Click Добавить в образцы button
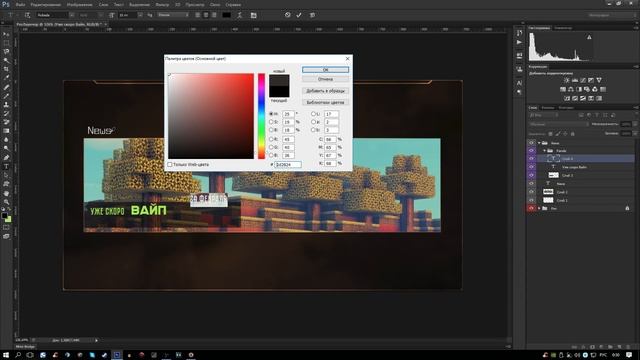Viewport: 640px width, 360px height. click(325, 91)
